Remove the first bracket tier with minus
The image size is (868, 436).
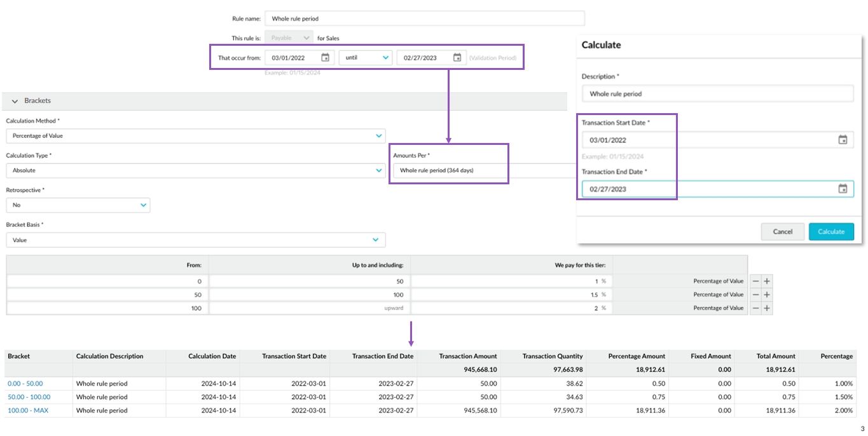click(x=755, y=281)
